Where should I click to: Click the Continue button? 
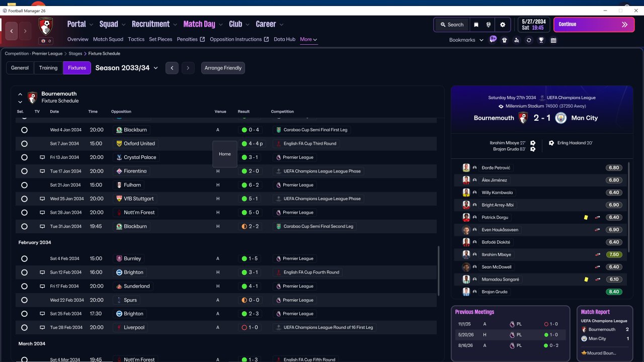[x=594, y=24]
